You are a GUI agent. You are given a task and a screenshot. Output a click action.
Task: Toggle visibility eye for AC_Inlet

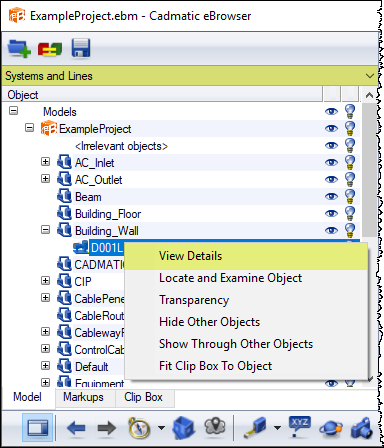[x=331, y=163]
